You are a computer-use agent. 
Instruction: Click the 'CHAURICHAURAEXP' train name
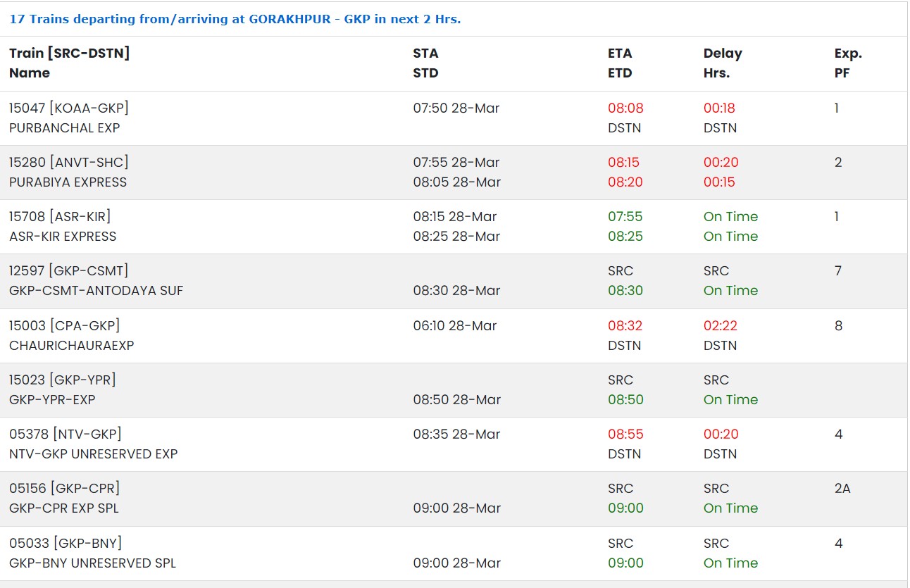tap(72, 346)
